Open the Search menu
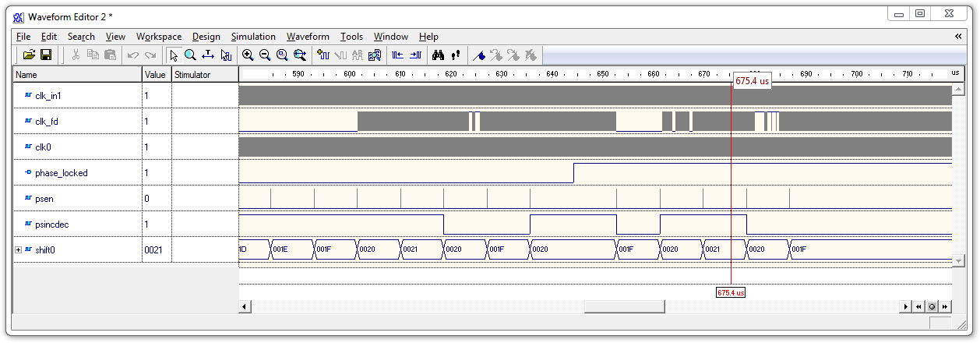The image size is (980, 343). tap(81, 37)
